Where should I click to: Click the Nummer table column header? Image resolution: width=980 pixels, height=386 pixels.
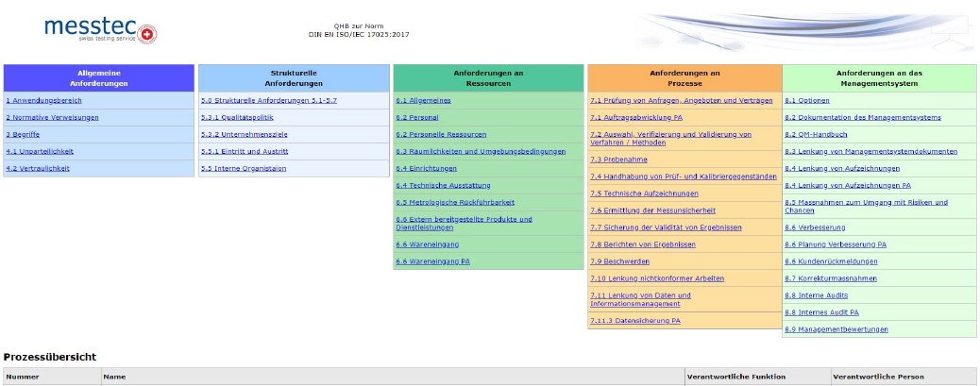tap(23, 377)
